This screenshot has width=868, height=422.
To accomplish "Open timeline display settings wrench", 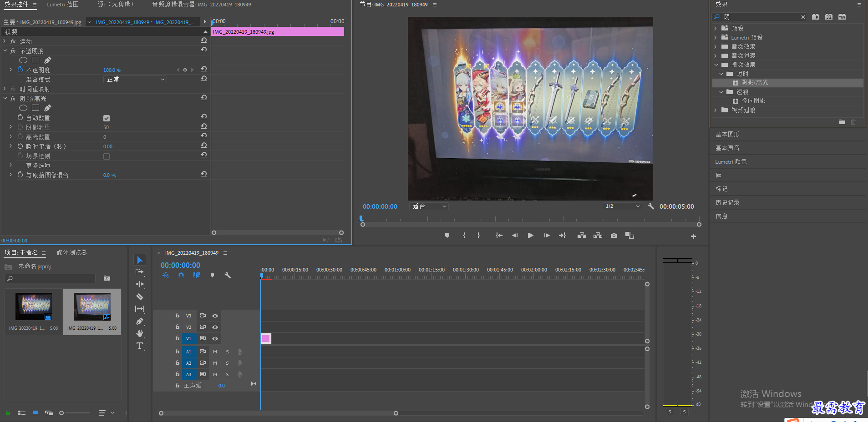I will [x=228, y=275].
